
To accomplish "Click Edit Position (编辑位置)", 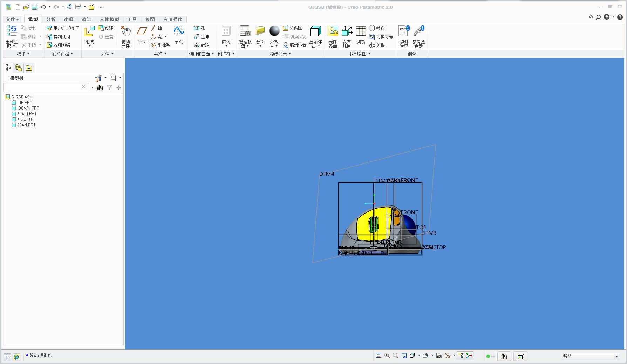I will [295, 45].
